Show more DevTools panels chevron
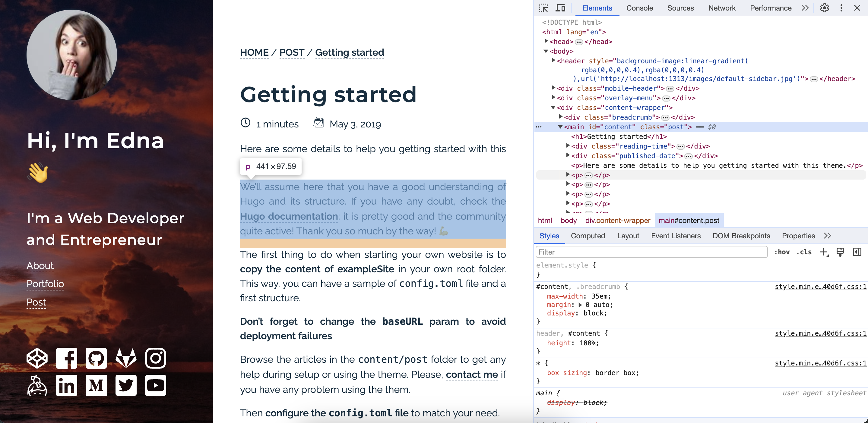Viewport: 868px width, 423px height. pyautogui.click(x=805, y=8)
